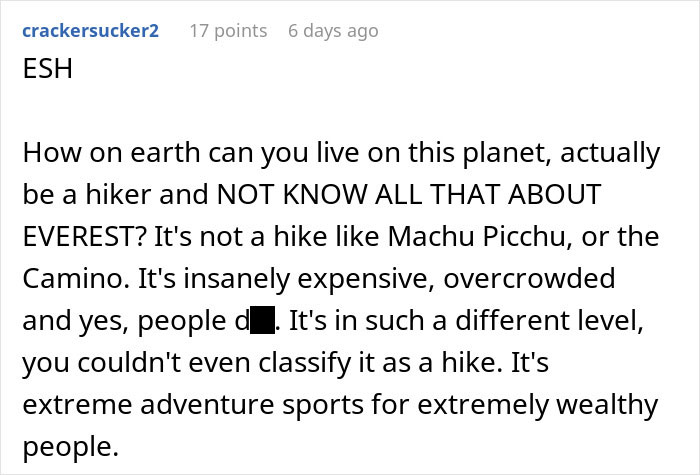Click the word 'EVEREST?' in the comment
This screenshot has width=700, height=475.
[x=78, y=239]
